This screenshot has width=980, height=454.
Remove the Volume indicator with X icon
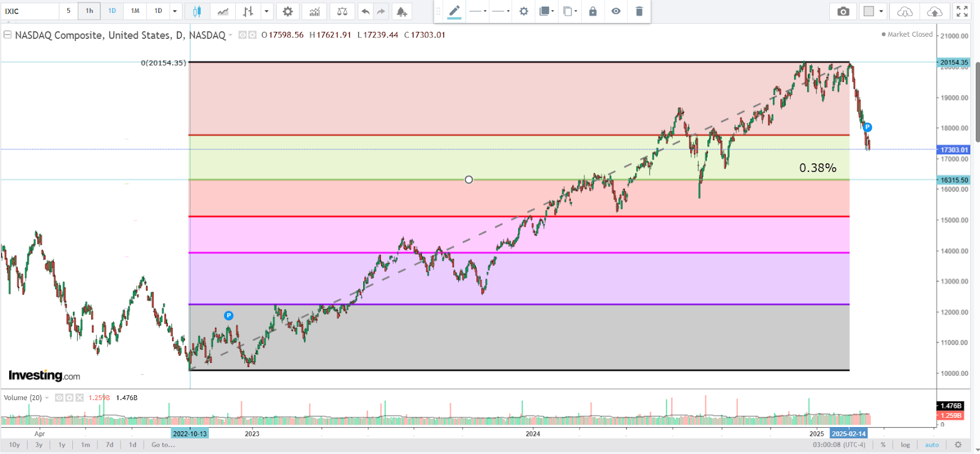tap(80, 398)
